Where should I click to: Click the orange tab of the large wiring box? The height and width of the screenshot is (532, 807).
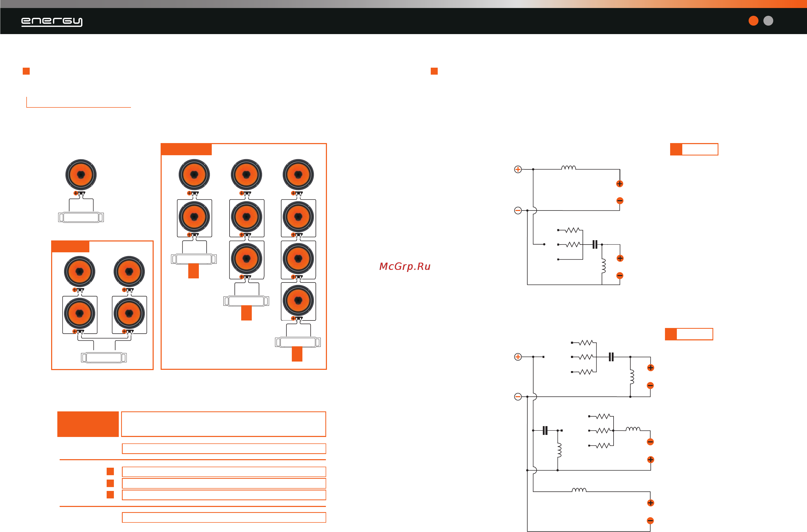point(186,150)
